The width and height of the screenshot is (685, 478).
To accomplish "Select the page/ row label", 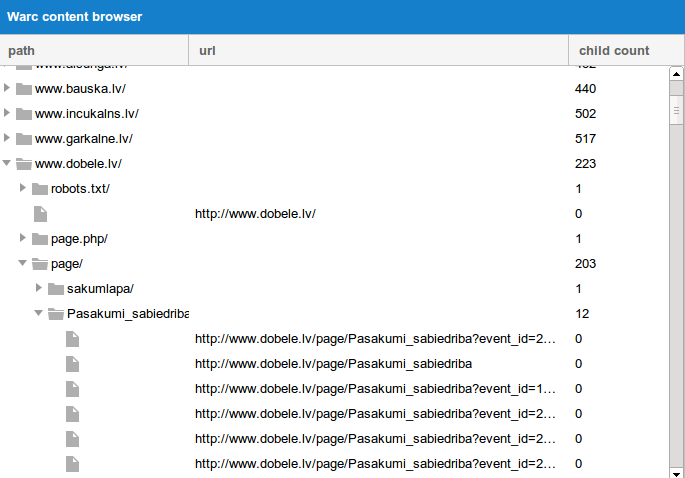I will point(67,264).
